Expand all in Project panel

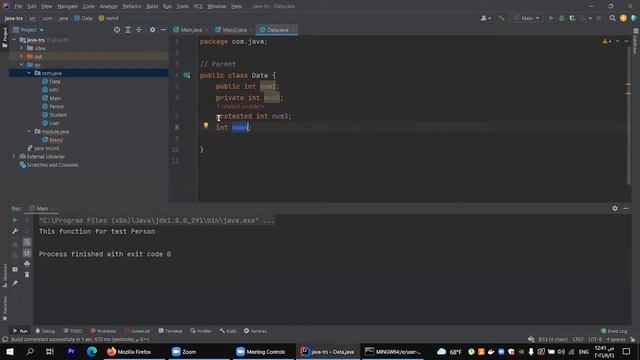[x=128, y=30]
